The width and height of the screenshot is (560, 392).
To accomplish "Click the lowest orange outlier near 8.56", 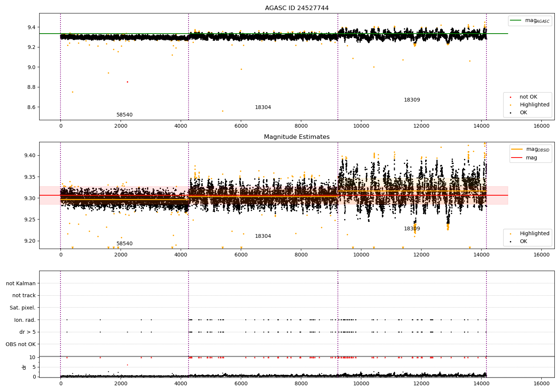I will tap(223, 111).
